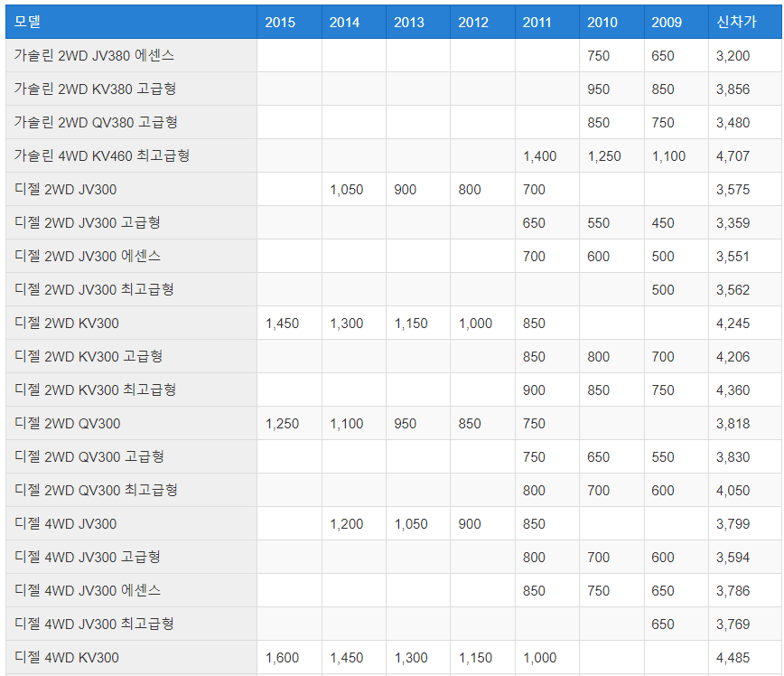Click 2012 value 1,150 for 디젤 4WD KV300
Viewport: 784px width, 676px height.
(x=475, y=658)
